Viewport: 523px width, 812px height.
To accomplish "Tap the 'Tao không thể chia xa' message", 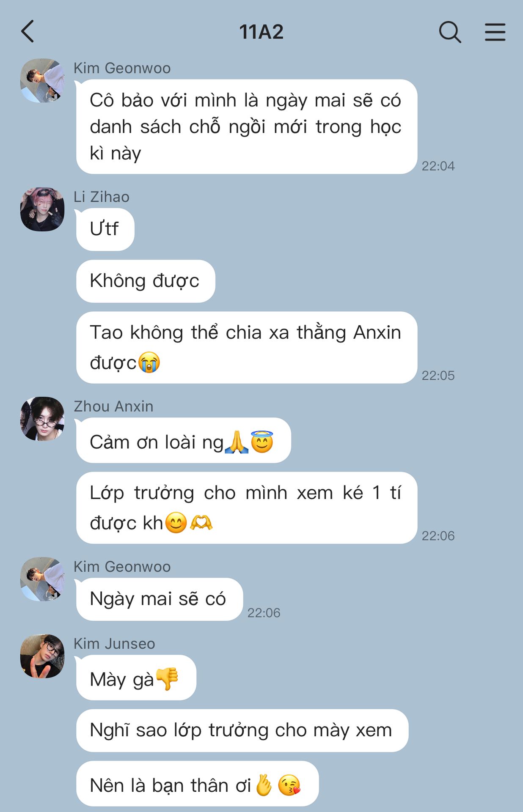I will point(247,348).
